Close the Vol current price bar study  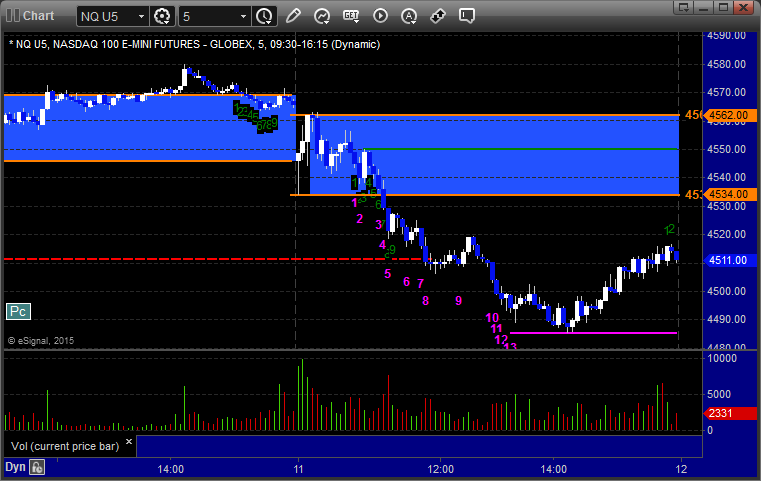[x=129, y=442]
